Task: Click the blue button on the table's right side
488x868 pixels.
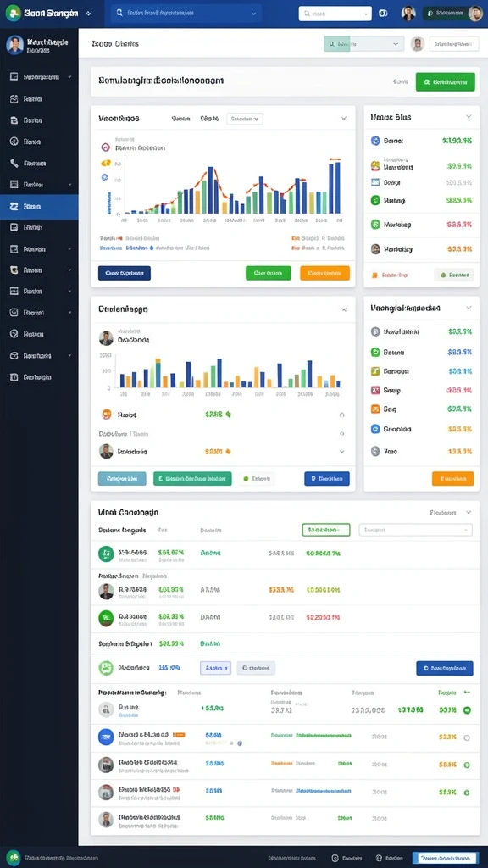Action: tap(445, 668)
